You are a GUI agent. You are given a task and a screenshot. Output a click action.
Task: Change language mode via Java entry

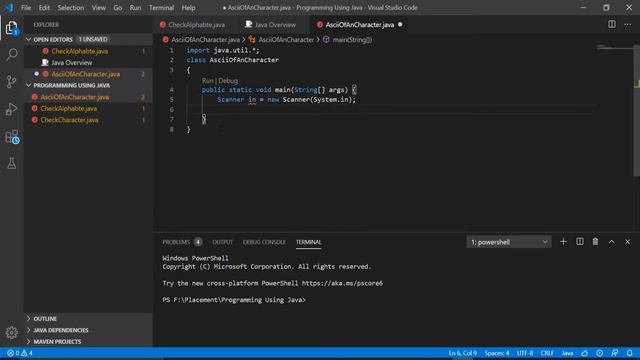click(567, 353)
